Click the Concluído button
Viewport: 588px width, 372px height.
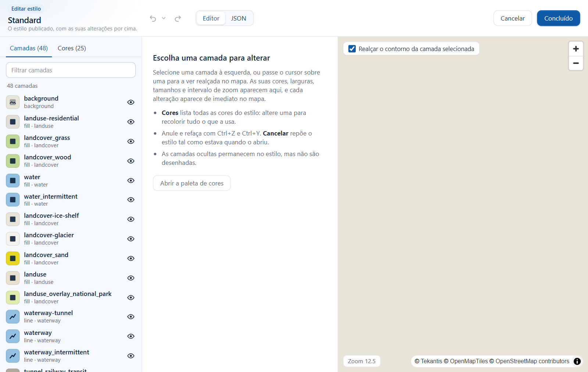click(x=559, y=18)
